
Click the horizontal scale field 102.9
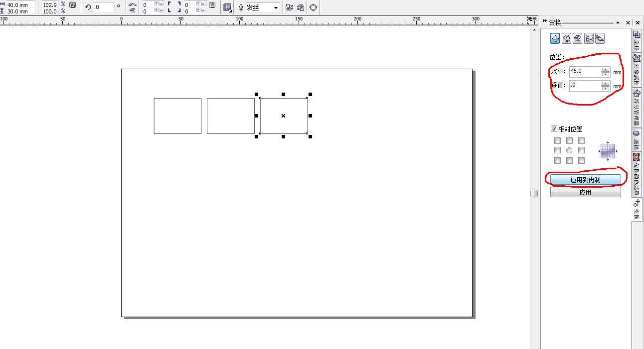pyautogui.click(x=50, y=4)
